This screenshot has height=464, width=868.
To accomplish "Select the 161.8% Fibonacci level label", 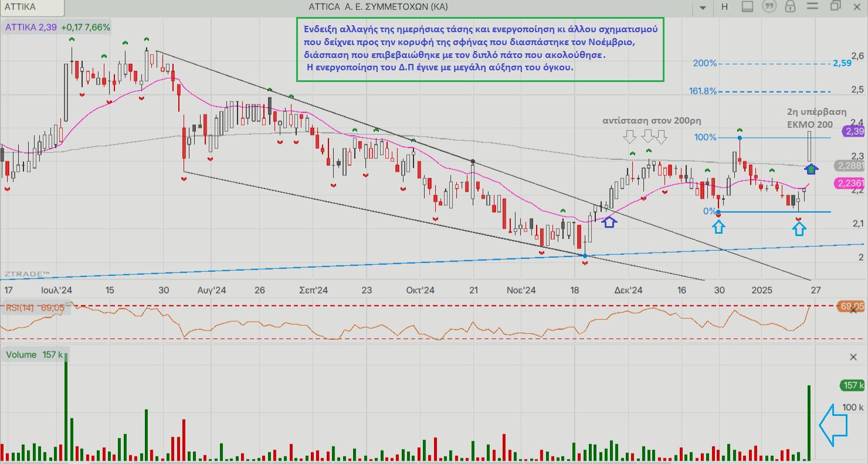I will 704,91.
